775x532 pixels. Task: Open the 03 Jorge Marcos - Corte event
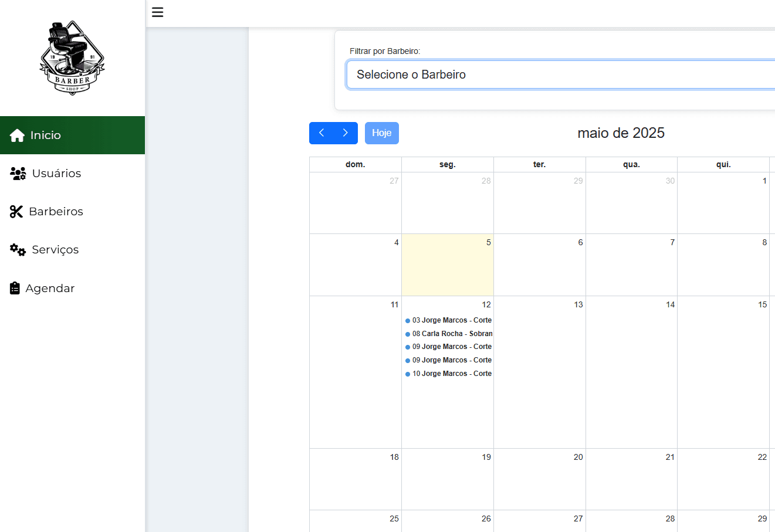pos(448,320)
